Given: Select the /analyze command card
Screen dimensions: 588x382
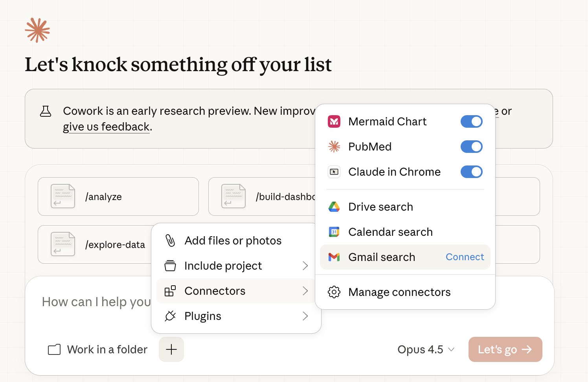Looking at the screenshot, I should (x=118, y=197).
